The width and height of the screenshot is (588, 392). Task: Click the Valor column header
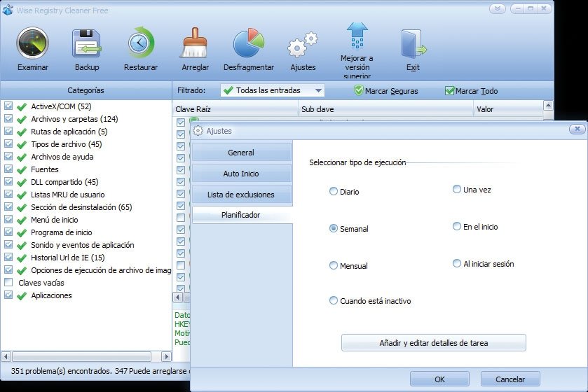click(x=508, y=109)
